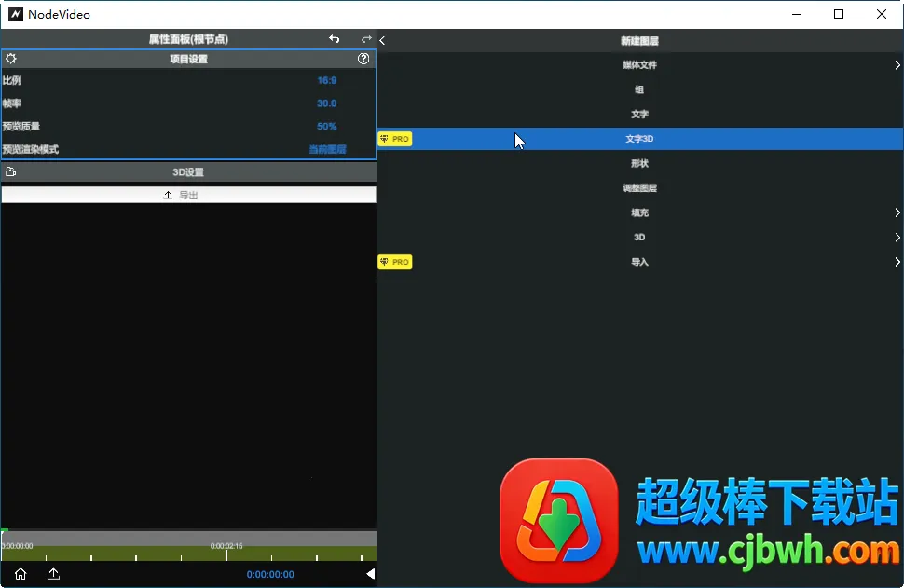Choose 调整图层 in the layer list

pos(639,188)
